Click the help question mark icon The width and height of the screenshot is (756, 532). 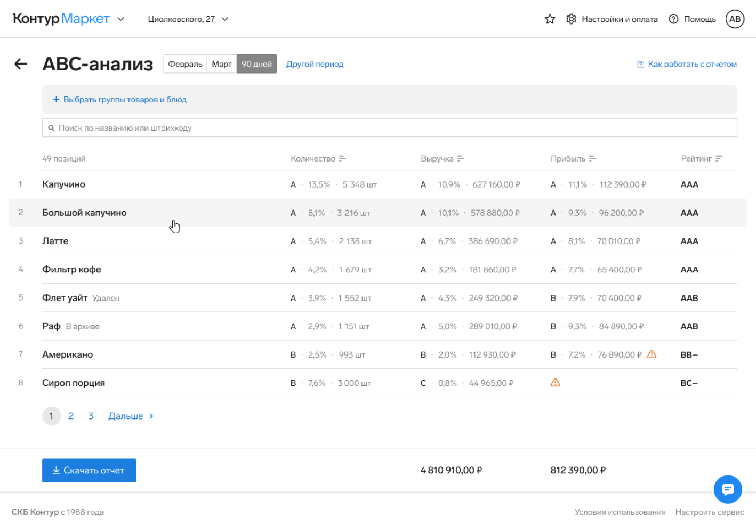(673, 19)
